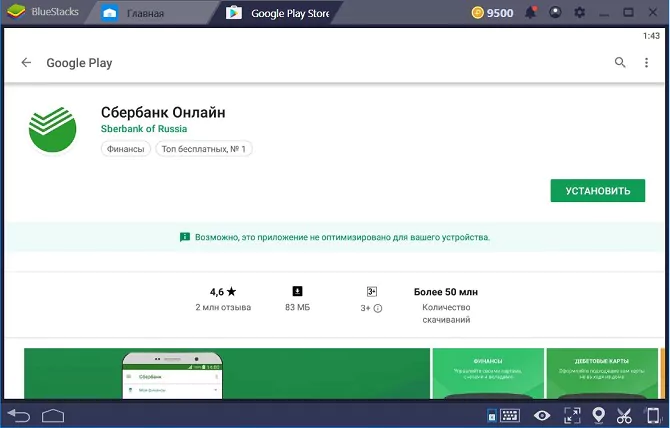Open the 9500 coins balance
670x428 pixels.
(492, 13)
